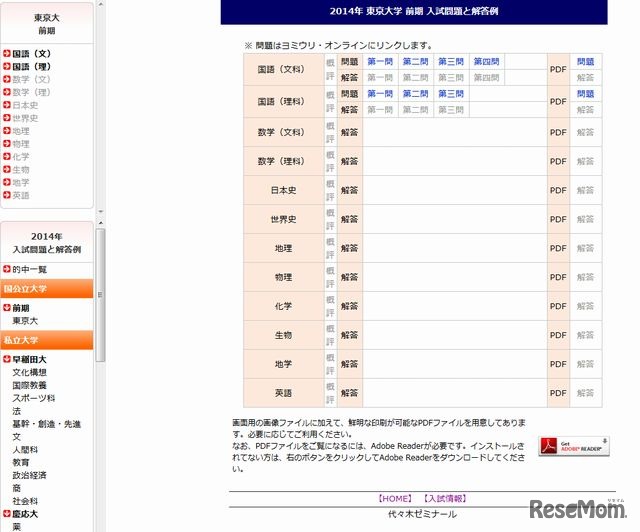This screenshot has height=532, width=640.
Task: Open 国語(文科) 問題 第一問 link
Action: (380, 62)
